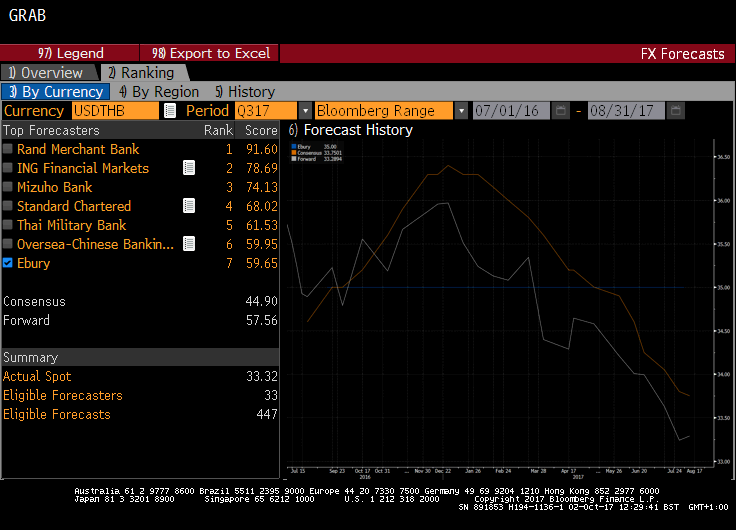This screenshot has height=530, width=736.
Task: Click the GRAB title text
Action: [27, 15]
